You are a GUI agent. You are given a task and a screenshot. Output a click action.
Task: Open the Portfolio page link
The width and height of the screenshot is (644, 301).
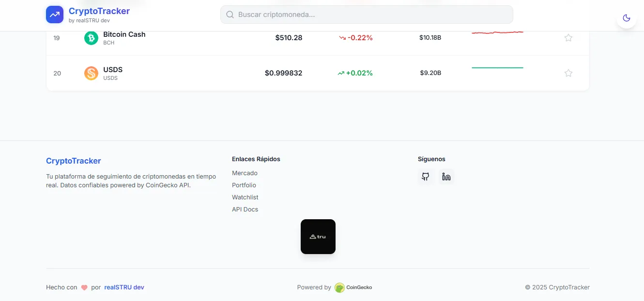tap(244, 185)
